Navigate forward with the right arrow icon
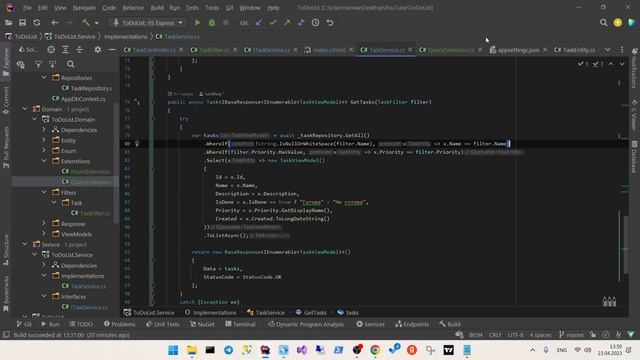Viewport: 640px width, 360px height. 69,23
